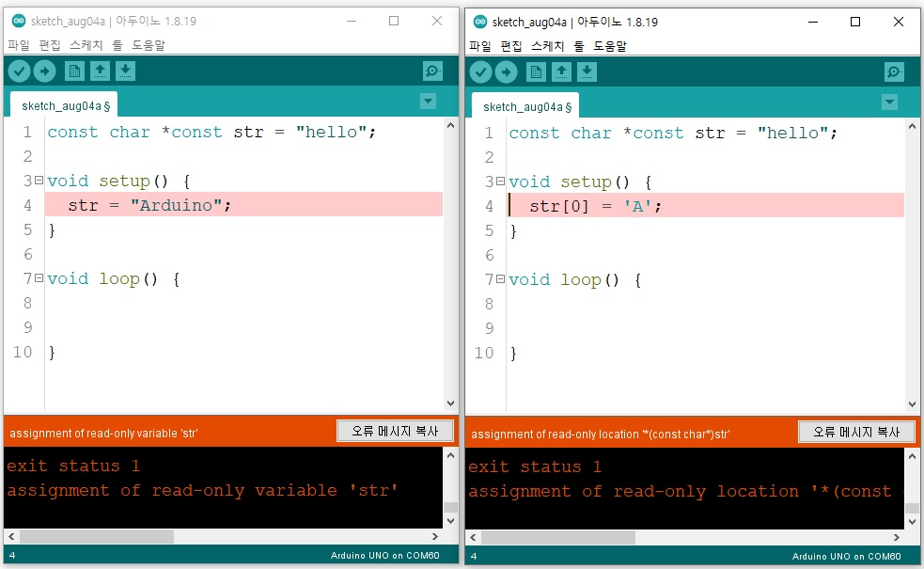Click Verify checkmark icon in left window
Image resolution: width=924 pixels, height=569 pixels.
(x=20, y=71)
